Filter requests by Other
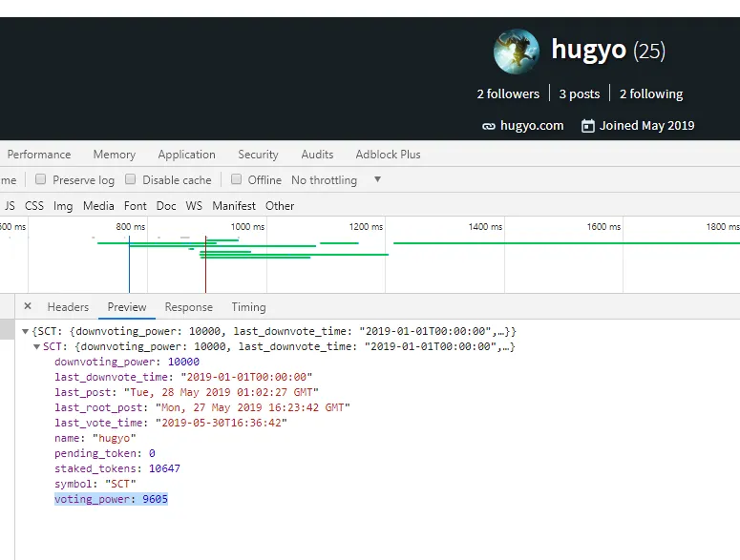This screenshot has width=740, height=560. coord(280,206)
